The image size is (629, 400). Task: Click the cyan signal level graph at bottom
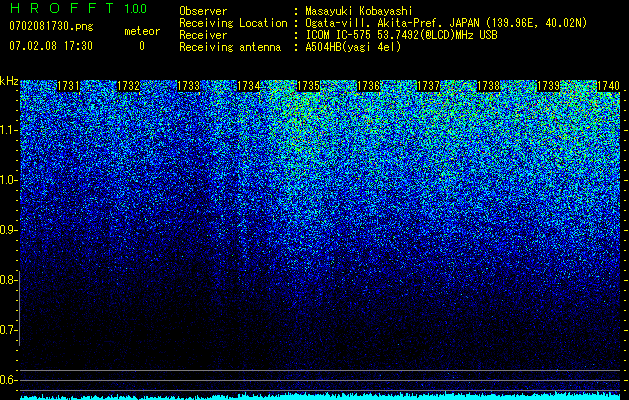click(x=320, y=396)
